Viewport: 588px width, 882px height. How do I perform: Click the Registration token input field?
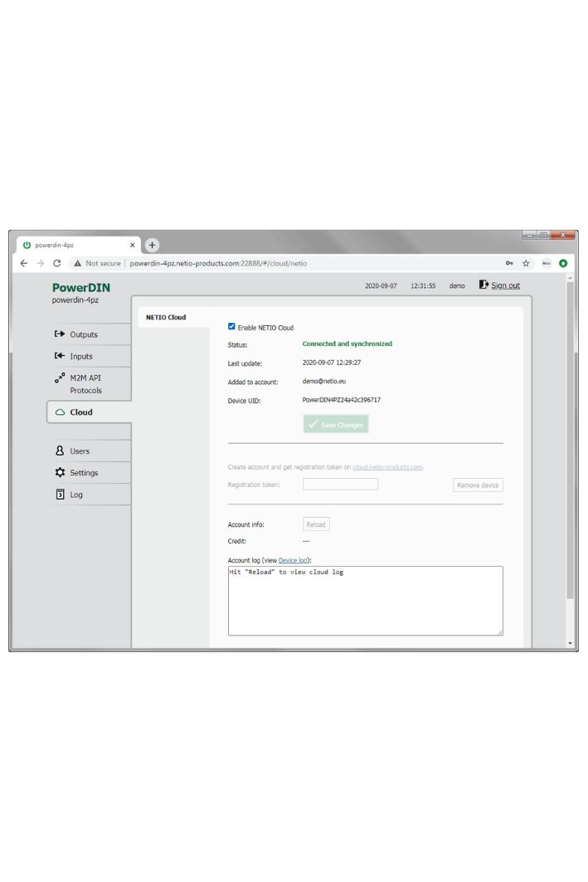(x=340, y=484)
